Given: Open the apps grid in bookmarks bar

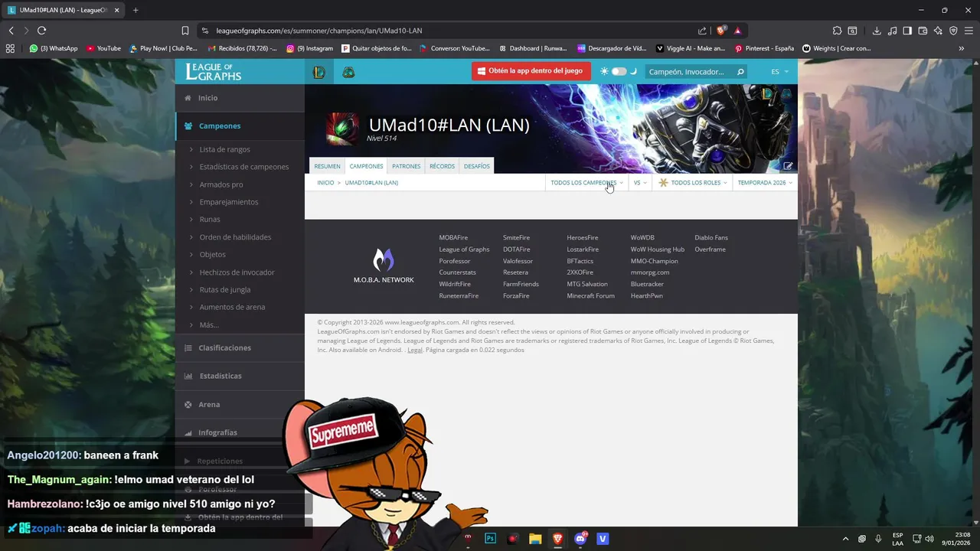Looking at the screenshot, I should click(10, 48).
